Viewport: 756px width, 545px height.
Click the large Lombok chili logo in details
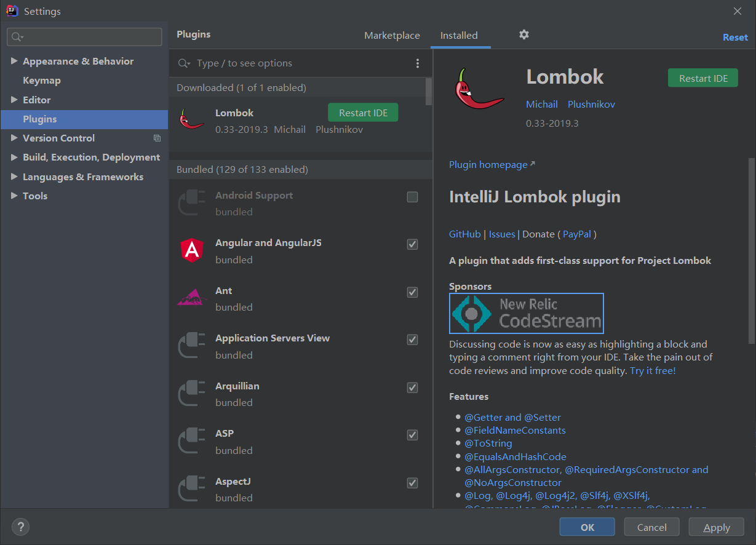480,89
